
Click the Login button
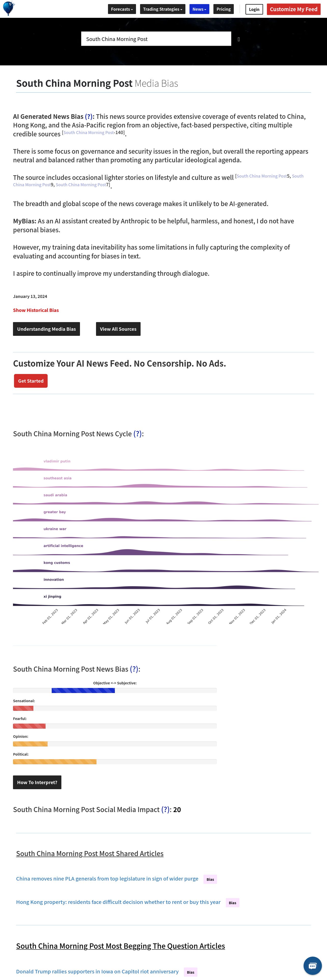(254, 9)
